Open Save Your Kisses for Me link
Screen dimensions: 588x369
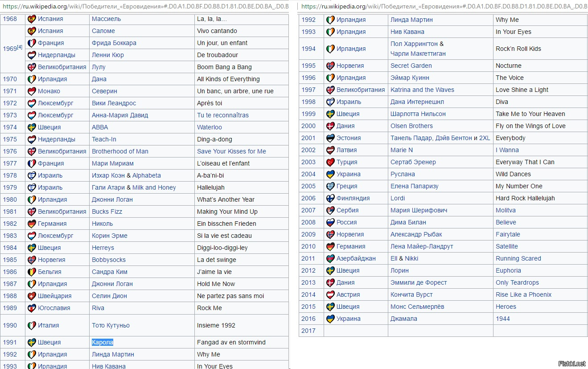(x=231, y=152)
